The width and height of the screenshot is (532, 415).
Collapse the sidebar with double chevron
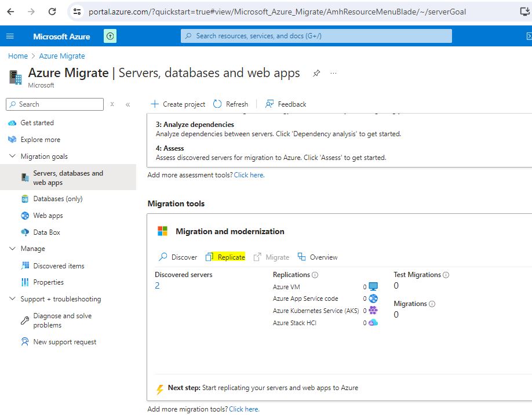tap(127, 104)
